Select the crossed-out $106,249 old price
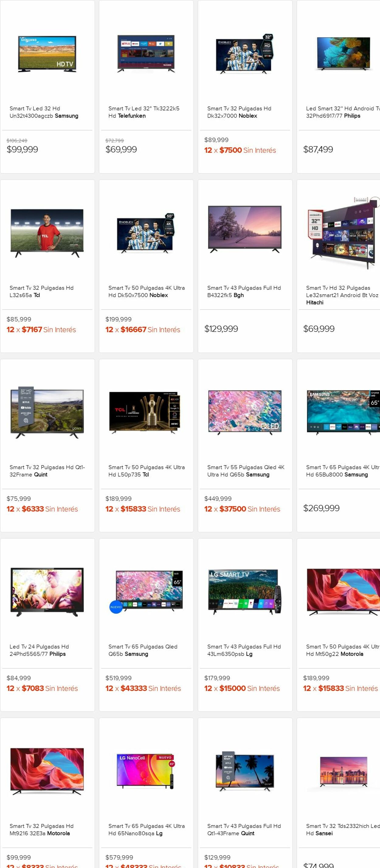Screen dimensions: 380x868 (17, 141)
